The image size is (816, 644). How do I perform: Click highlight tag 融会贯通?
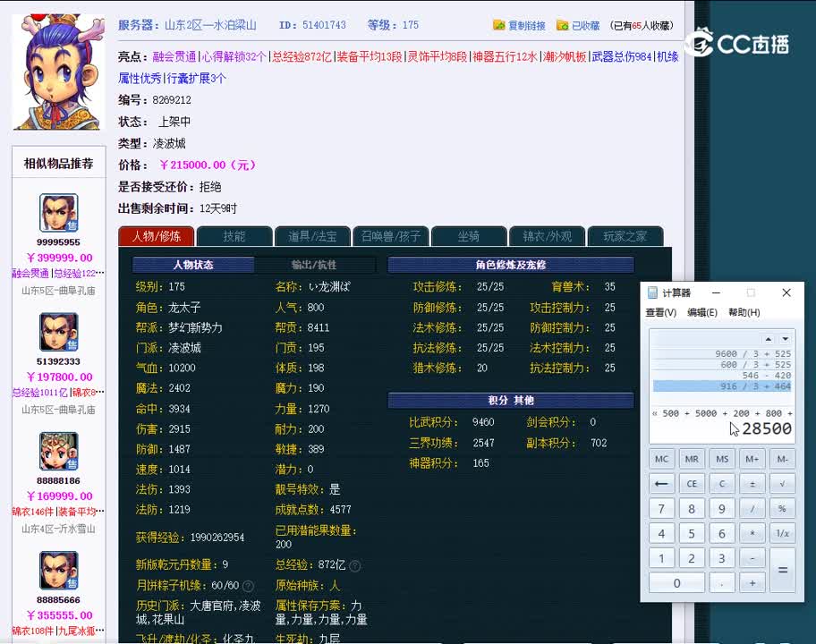[174, 56]
